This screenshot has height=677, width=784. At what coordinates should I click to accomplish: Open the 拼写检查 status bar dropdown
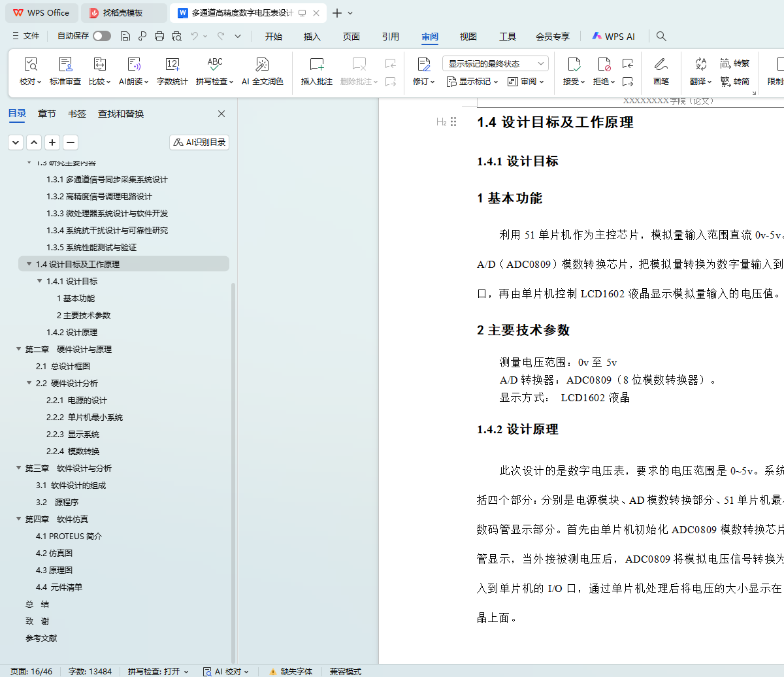pyautogui.click(x=158, y=671)
